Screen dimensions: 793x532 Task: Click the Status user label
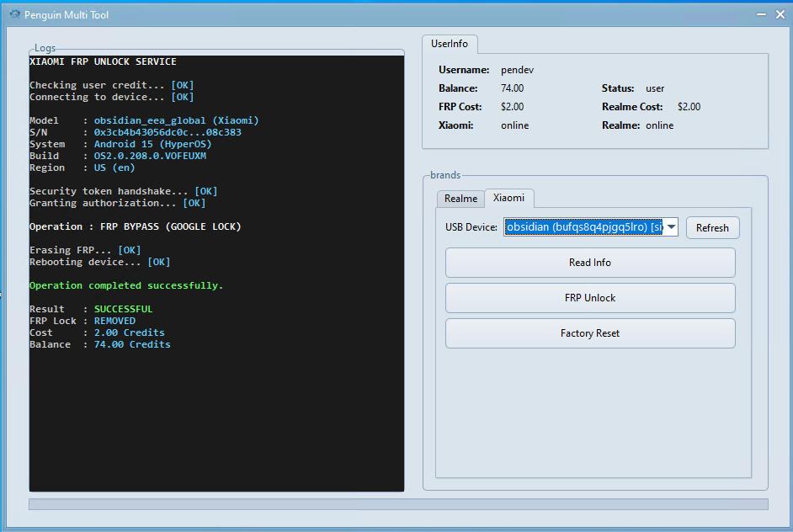[x=655, y=88]
